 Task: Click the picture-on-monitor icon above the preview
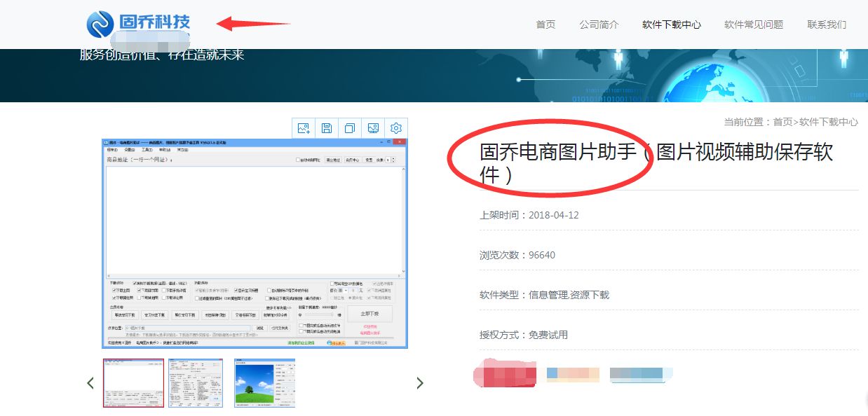click(373, 128)
